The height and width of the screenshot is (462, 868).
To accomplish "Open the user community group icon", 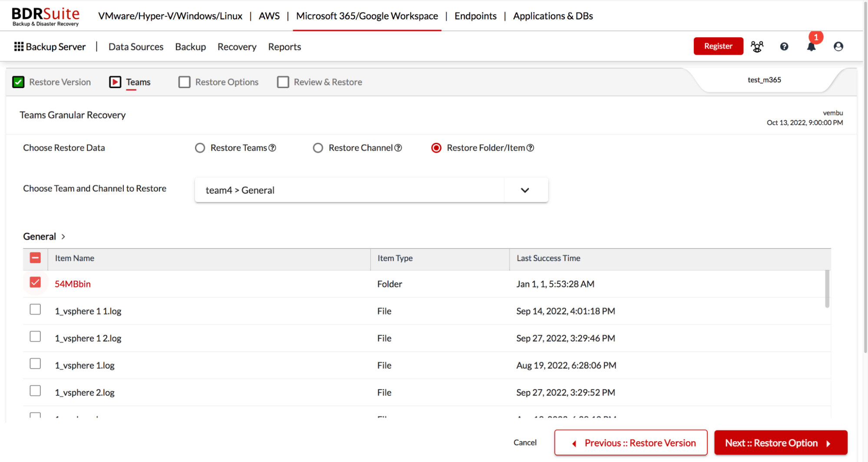I will click(757, 46).
